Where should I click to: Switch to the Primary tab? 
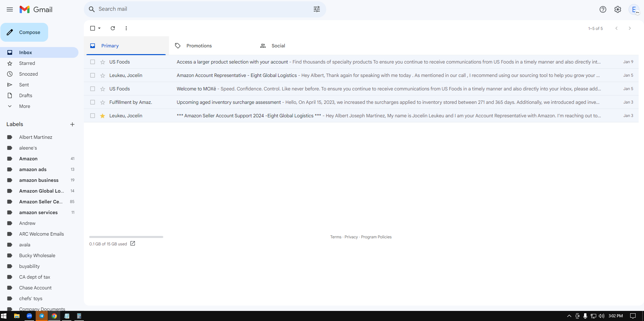pos(126,46)
